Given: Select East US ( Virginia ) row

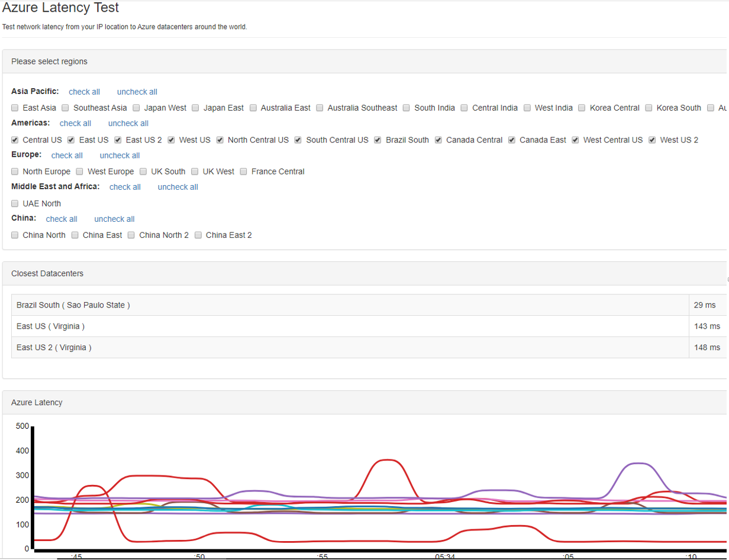Looking at the screenshot, I should [x=369, y=326].
